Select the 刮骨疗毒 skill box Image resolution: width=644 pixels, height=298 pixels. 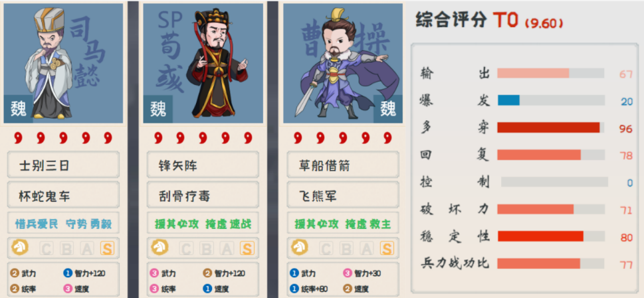[x=203, y=195]
